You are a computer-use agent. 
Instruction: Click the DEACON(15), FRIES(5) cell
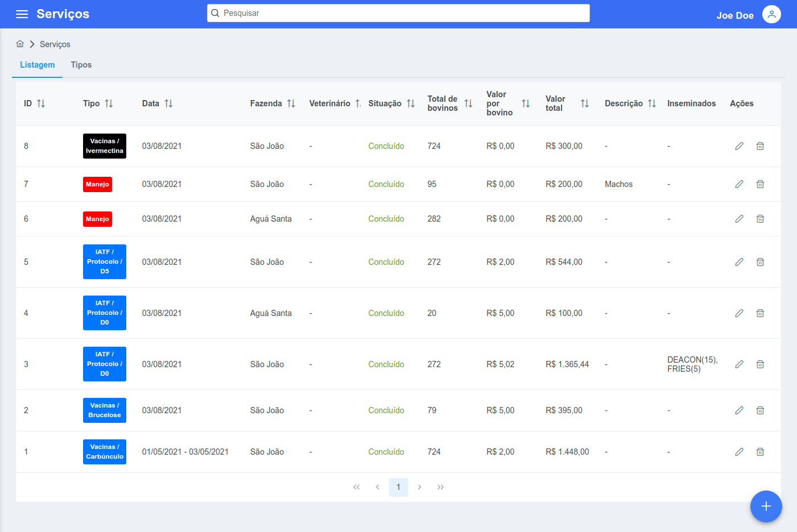[x=692, y=364]
